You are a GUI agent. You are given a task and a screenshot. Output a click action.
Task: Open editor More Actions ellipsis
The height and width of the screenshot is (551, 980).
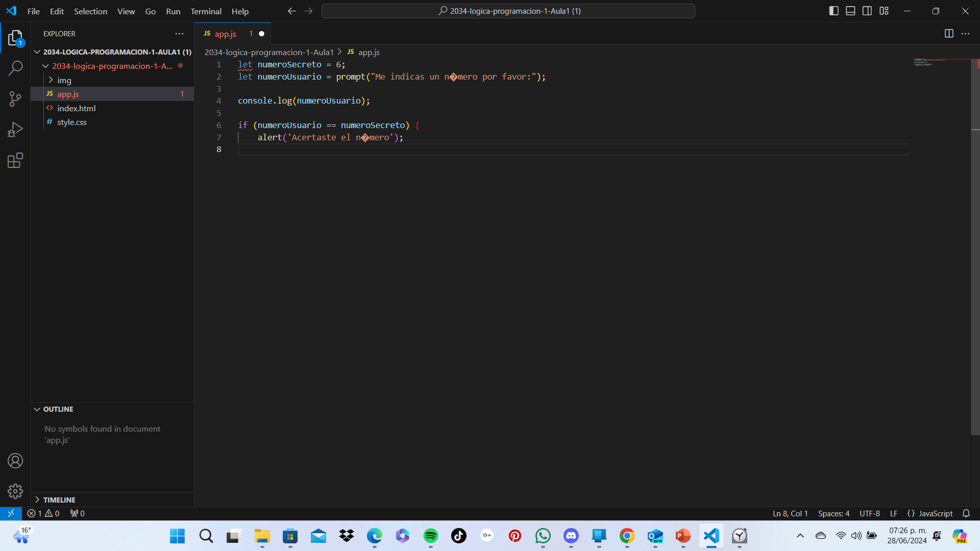click(965, 34)
